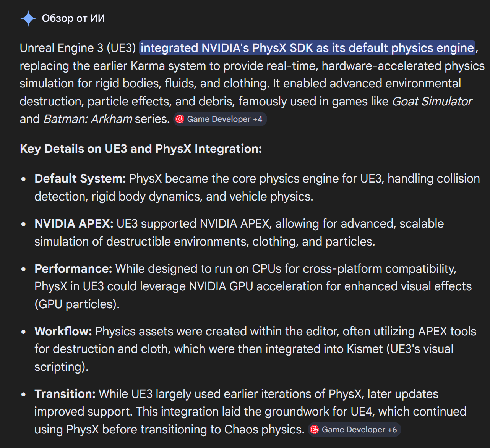Click the bold 'Workflow:' label
This screenshot has width=490, height=448.
(63, 332)
